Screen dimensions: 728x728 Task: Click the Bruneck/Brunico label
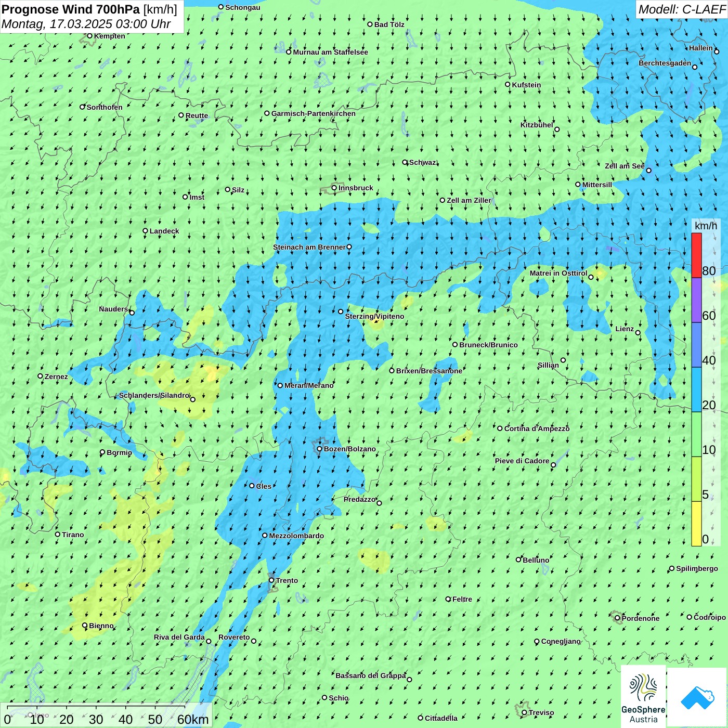[488, 345]
